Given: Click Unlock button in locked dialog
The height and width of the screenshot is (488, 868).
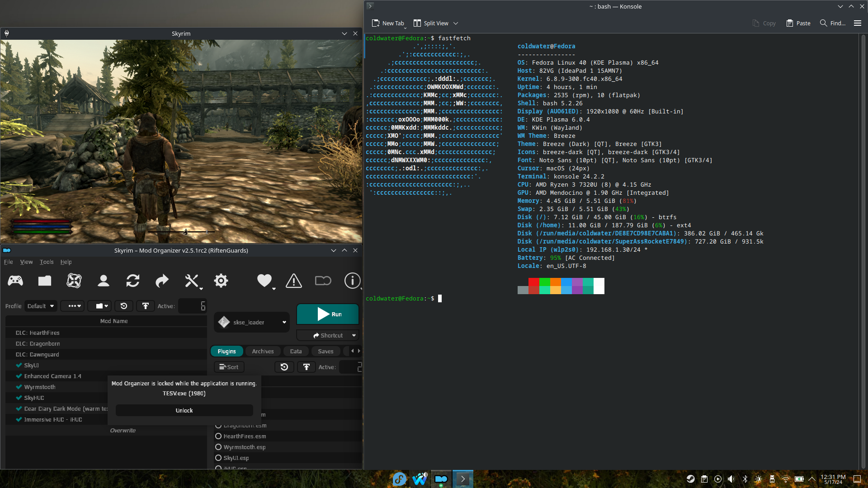Looking at the screenshot, I should pyautogui.click(x=184, y=410).
